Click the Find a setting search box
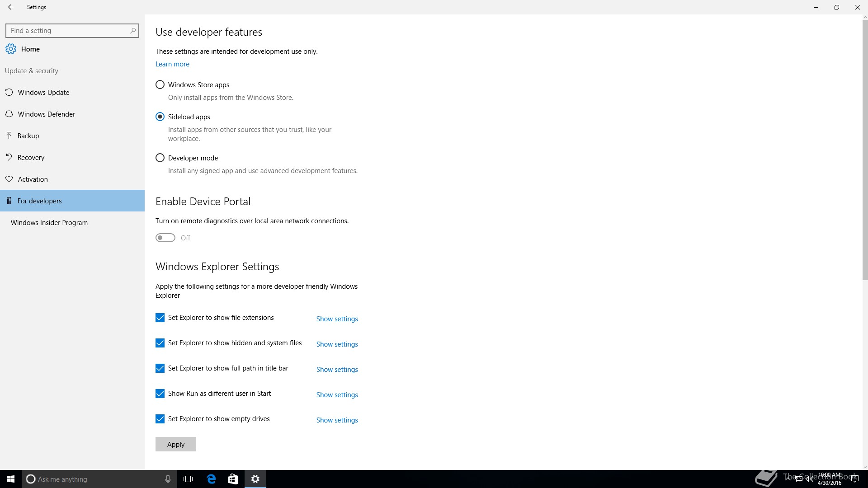Screen dimensions: 868x488 [x=72, y=31]
